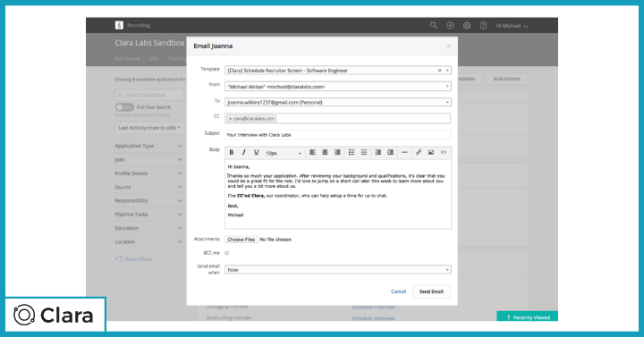Expand the Pipeline Tasks filter
The height and width of the screenshot is (337, 644).
(148, 215)
